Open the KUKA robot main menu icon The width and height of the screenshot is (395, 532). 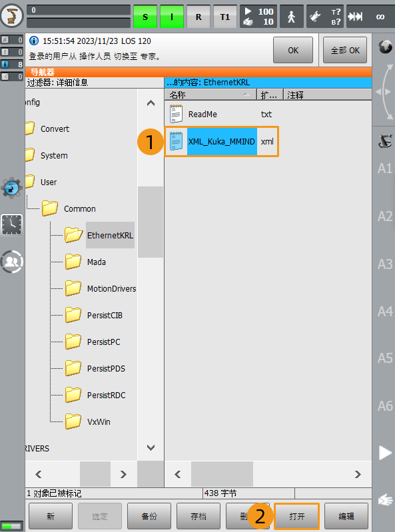tap(11, 15)
